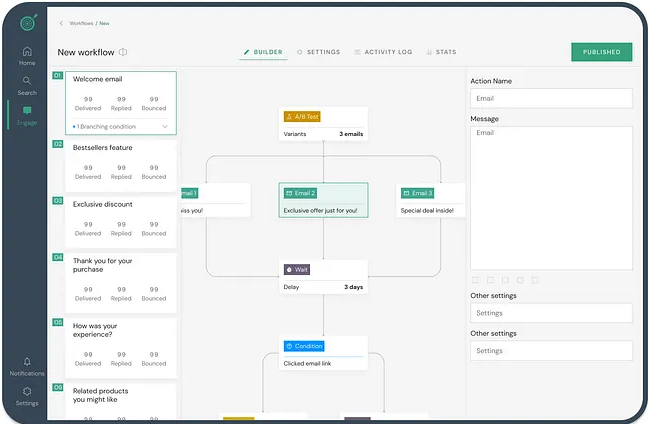This screenshot has height=424, width=648.
Task: Select the Email 3 node badge
Action: 417,193
